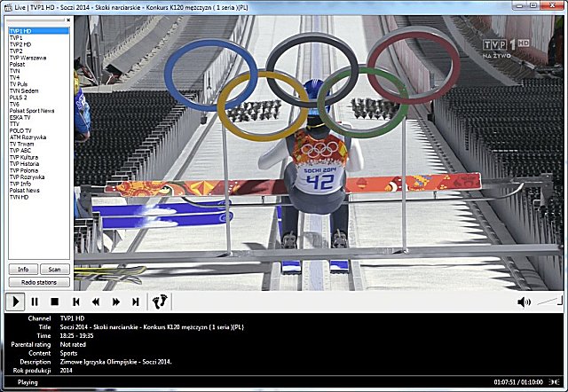568x392 pixels.
Task: Rewind the video
Action: [96, 302]
